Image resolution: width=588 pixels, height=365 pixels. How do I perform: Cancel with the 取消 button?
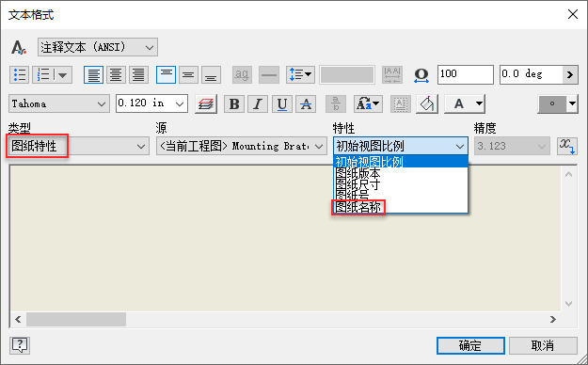[543, 345]
